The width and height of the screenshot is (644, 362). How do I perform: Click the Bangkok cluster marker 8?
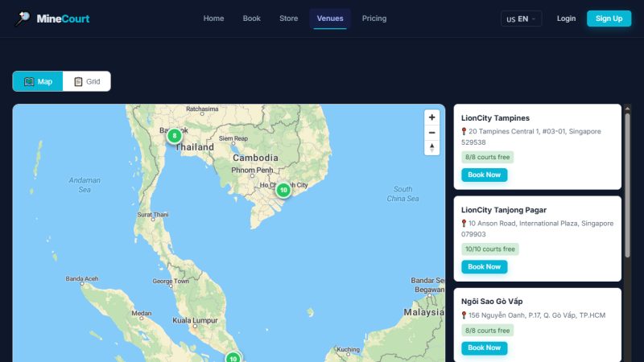[x=174, y=136]
